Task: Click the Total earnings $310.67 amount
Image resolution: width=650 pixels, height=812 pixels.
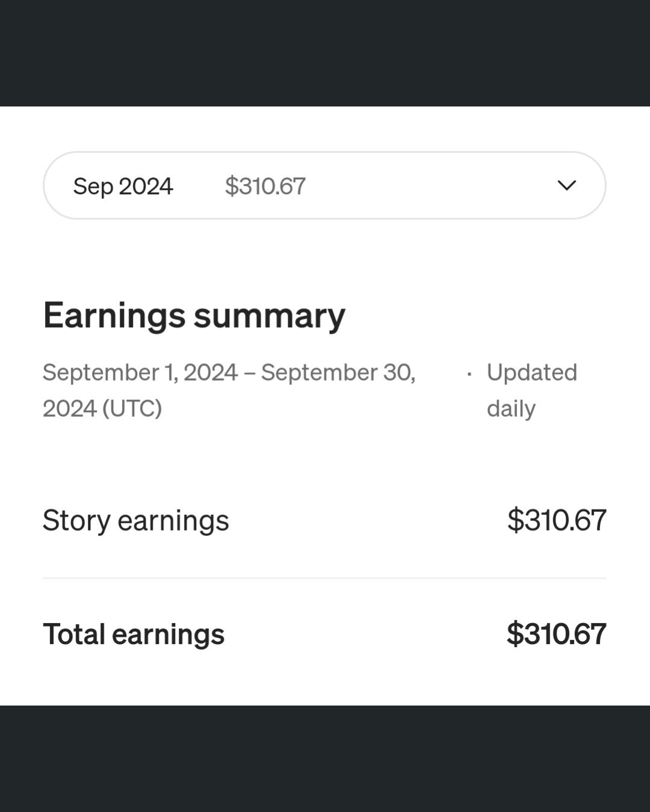Action: pos(556,634)
